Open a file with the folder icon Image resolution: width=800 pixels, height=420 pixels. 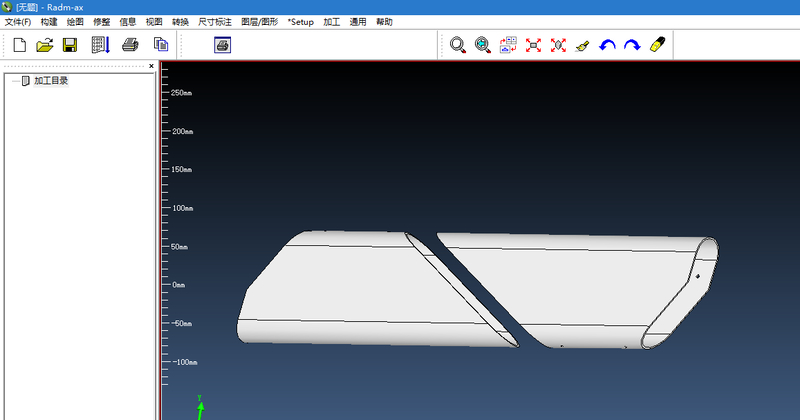click(45, 45)
